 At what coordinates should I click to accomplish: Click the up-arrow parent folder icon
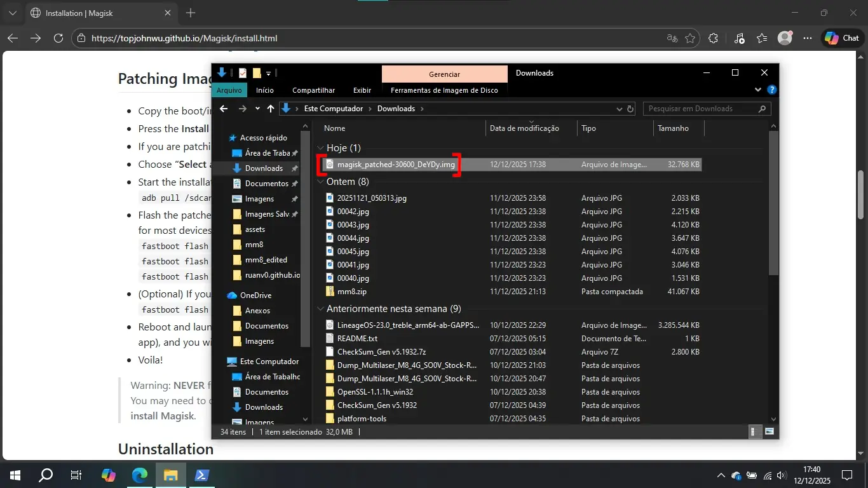coord(271,109)
